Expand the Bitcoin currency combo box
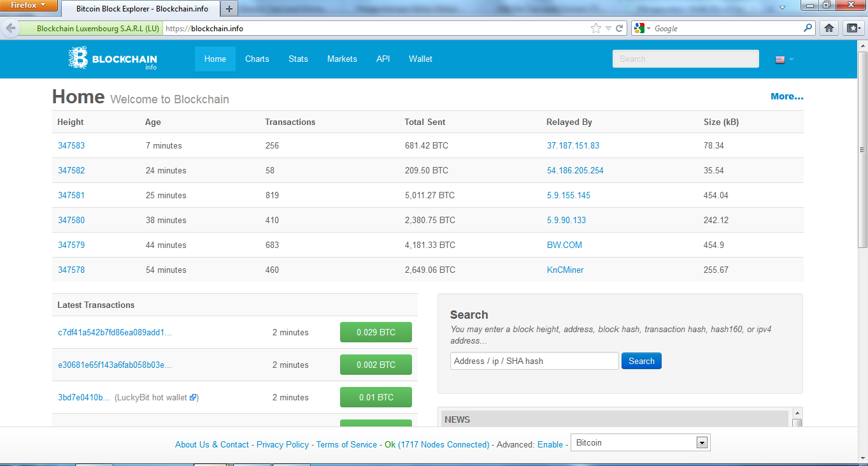Screen dimensions: 868x466 pyautogui.click(x=641, y=442)
